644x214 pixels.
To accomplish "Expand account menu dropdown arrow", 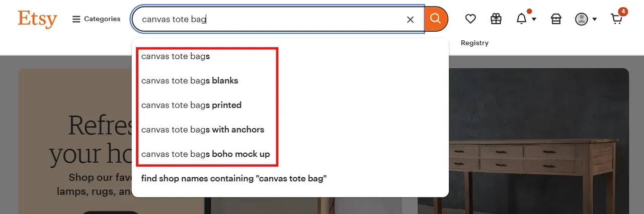I will (x=595, y=20).
